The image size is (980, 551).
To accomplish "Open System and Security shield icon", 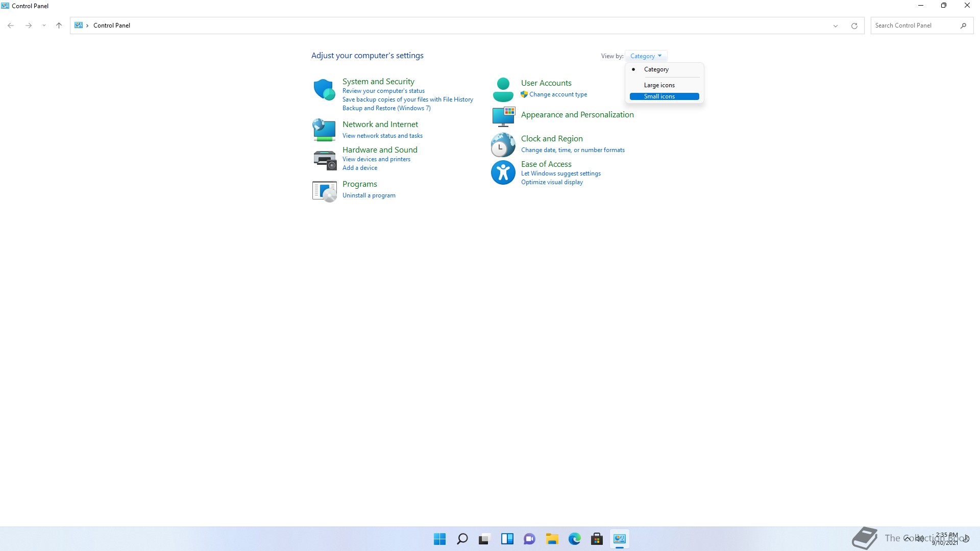I will pyautogui.click(x=324, y=89).
